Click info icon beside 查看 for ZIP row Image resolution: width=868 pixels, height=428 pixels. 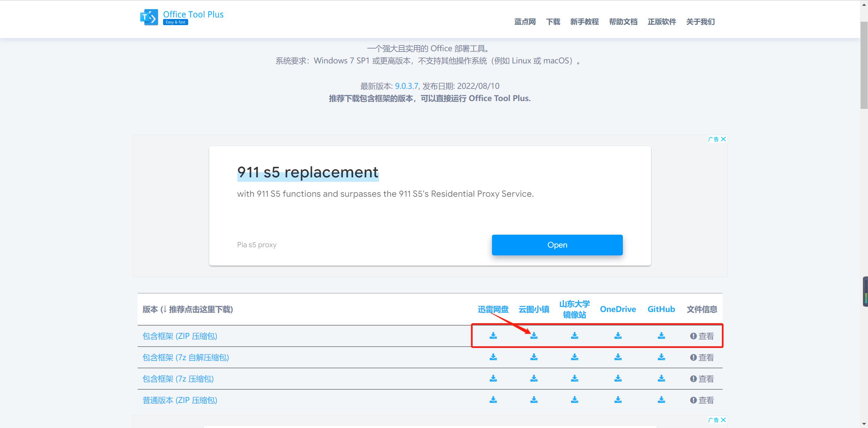(x=693, y=336)
